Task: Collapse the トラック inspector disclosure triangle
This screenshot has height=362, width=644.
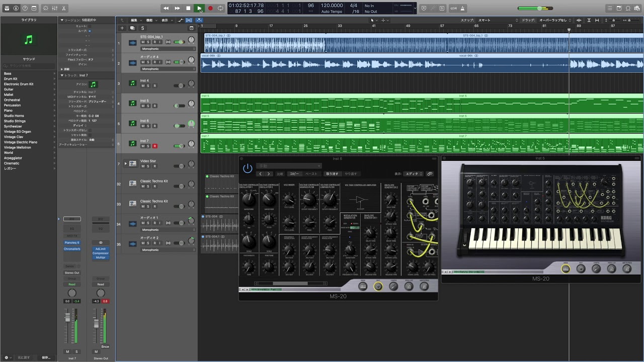Action: (x=61, y=75)
